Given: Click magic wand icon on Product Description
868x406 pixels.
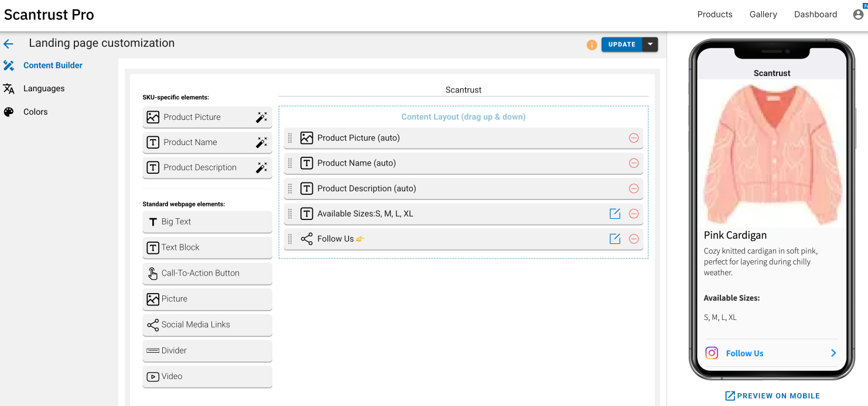Looking at the screenshot, I should (x=261, y=167).
